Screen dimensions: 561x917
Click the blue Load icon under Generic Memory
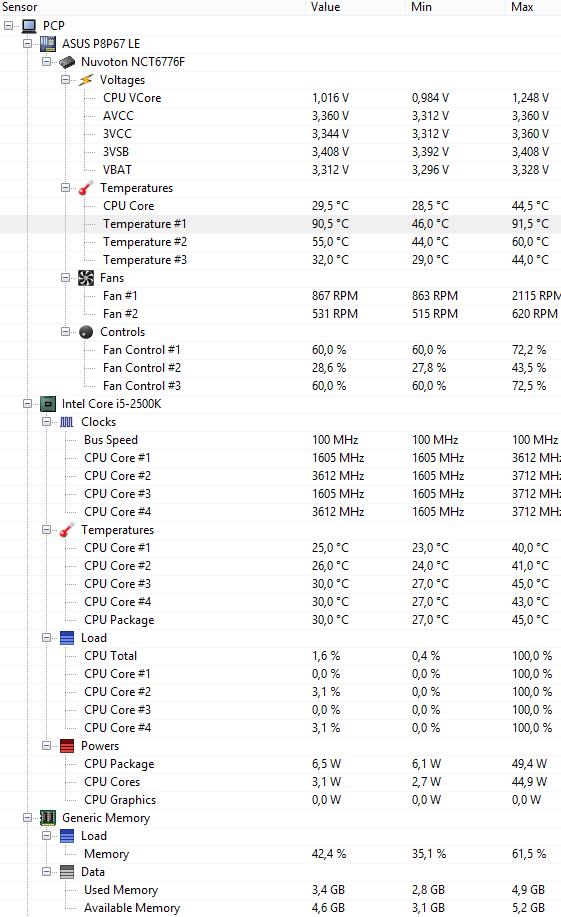pyautogui.click(x=67, y=836)
